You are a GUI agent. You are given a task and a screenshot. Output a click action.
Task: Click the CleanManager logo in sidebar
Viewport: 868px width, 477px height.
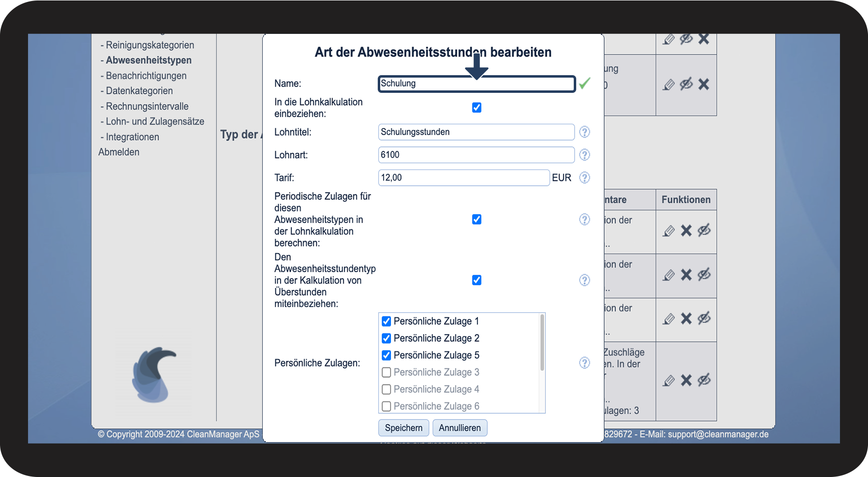[153, 375]
